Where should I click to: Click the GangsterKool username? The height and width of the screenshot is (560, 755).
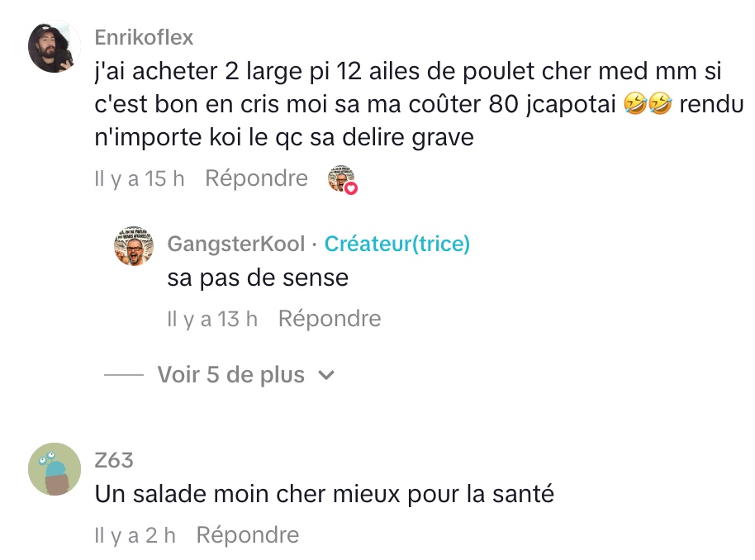[236, 244]
